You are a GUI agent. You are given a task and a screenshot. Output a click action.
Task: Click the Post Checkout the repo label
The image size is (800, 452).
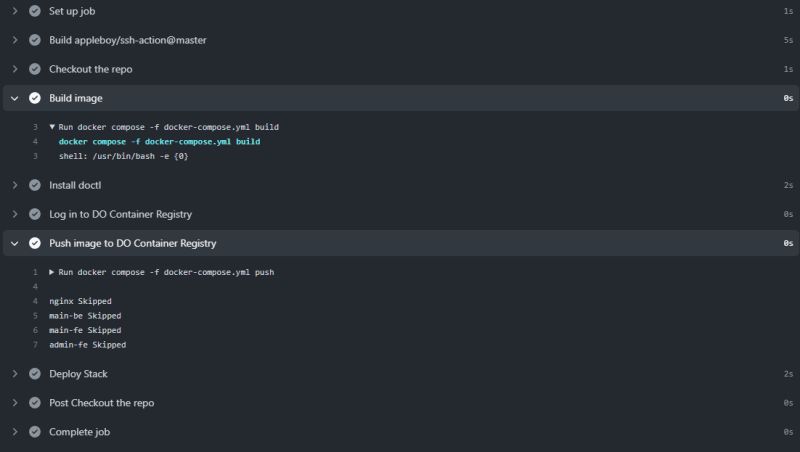coord(102,403)
